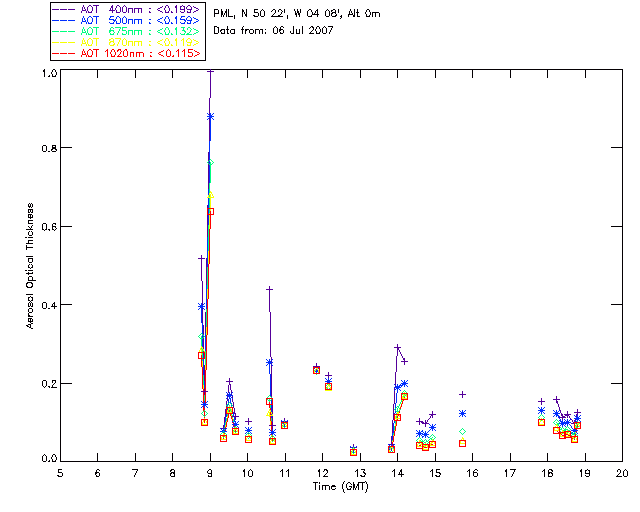Click the red 1020nm square near 0.64
The width and height of the screenshot is (640, 512).
pyautogui.click(x=211, y=211)
